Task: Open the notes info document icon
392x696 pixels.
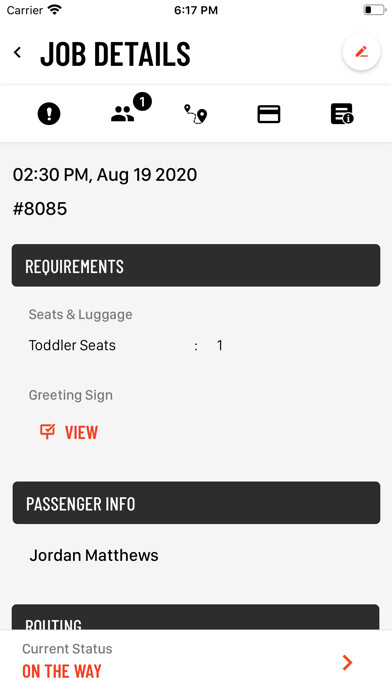Action: (342, 114)
